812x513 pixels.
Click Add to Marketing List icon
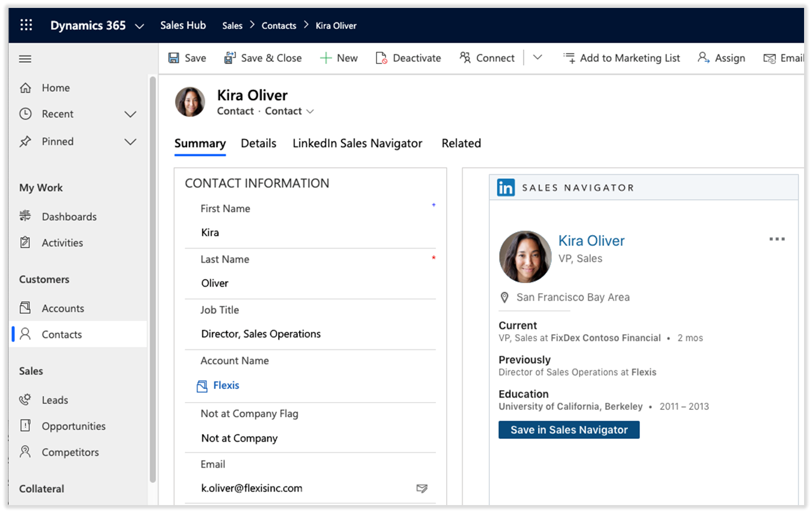point(569,58)
